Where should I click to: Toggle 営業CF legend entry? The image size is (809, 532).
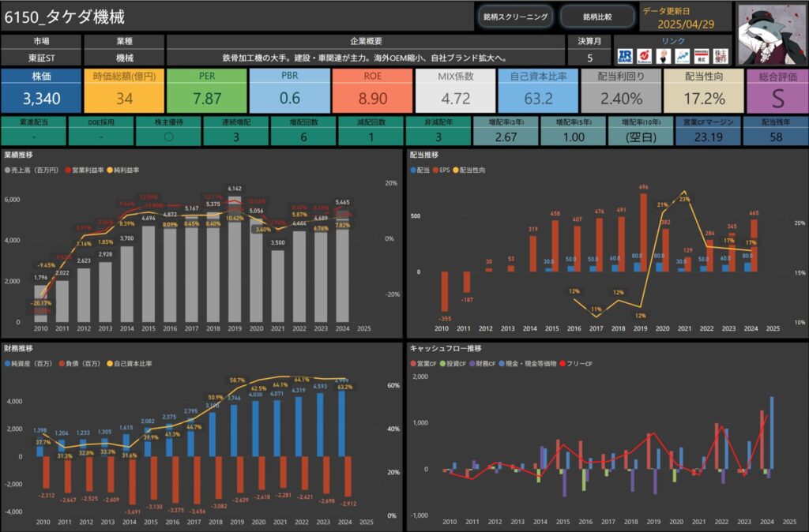point(423,364)
